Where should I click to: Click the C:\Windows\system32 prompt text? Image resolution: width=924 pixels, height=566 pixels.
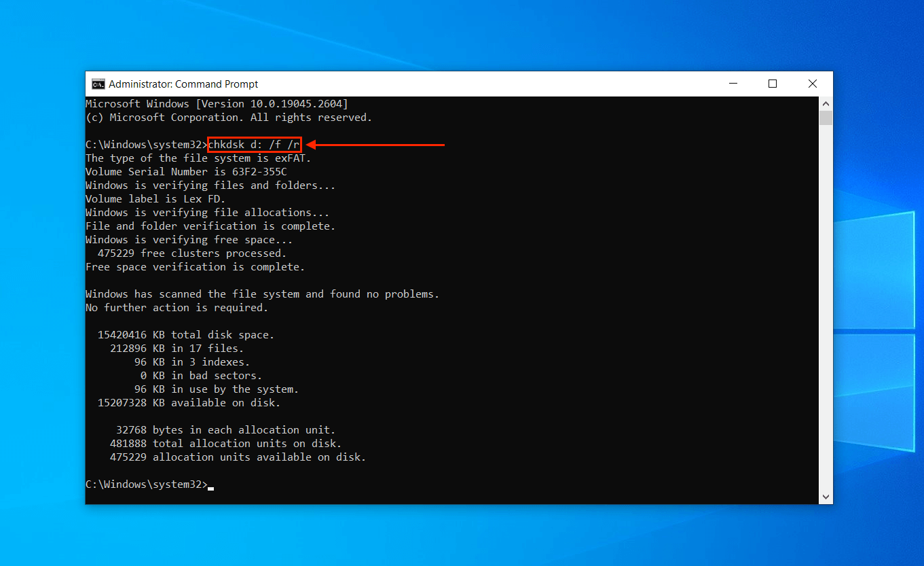pyautogui.click(x=145, y=484)
